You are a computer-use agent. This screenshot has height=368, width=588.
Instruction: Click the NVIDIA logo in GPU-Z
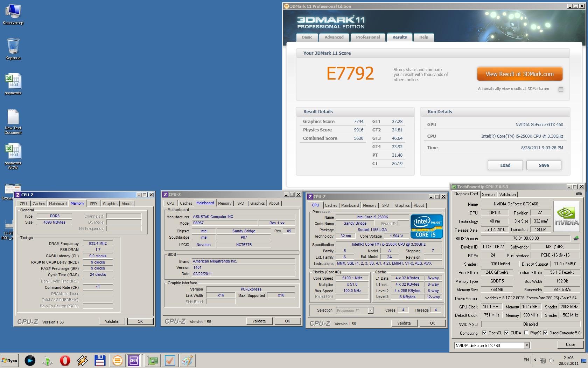(567, 217)
